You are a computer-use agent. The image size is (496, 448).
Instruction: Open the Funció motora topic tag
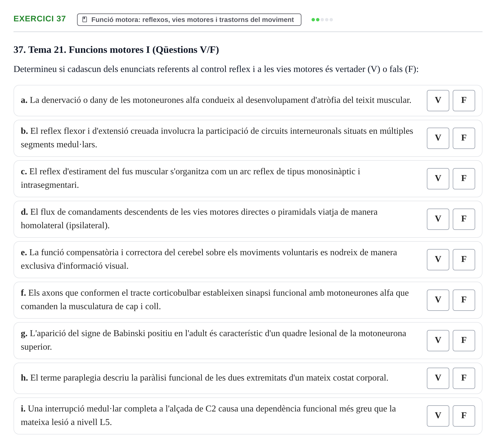(189, 20)
